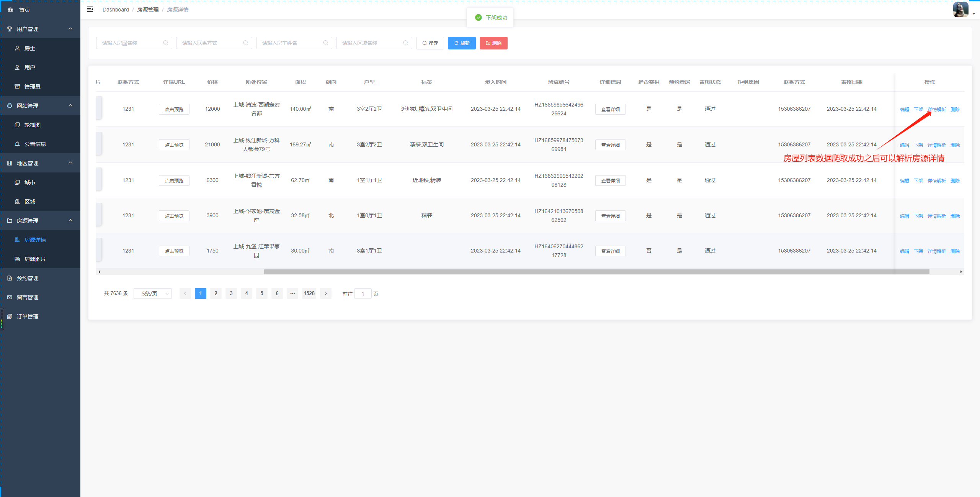Viewport: 980px width, 497px height.
Task: Open 留言管理 mail item in sidebar
Action: (x=27, y=297)
